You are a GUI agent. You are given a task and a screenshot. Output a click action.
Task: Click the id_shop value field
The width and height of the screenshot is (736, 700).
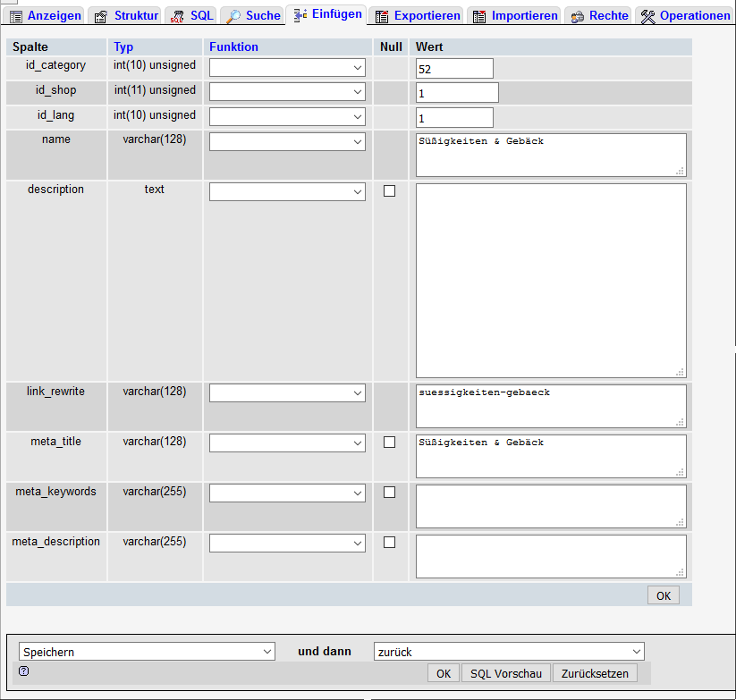coord(457,93)
